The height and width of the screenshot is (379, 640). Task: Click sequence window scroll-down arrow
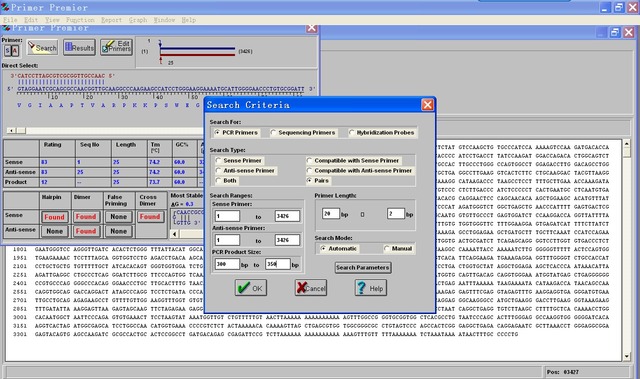click(627, 357)
